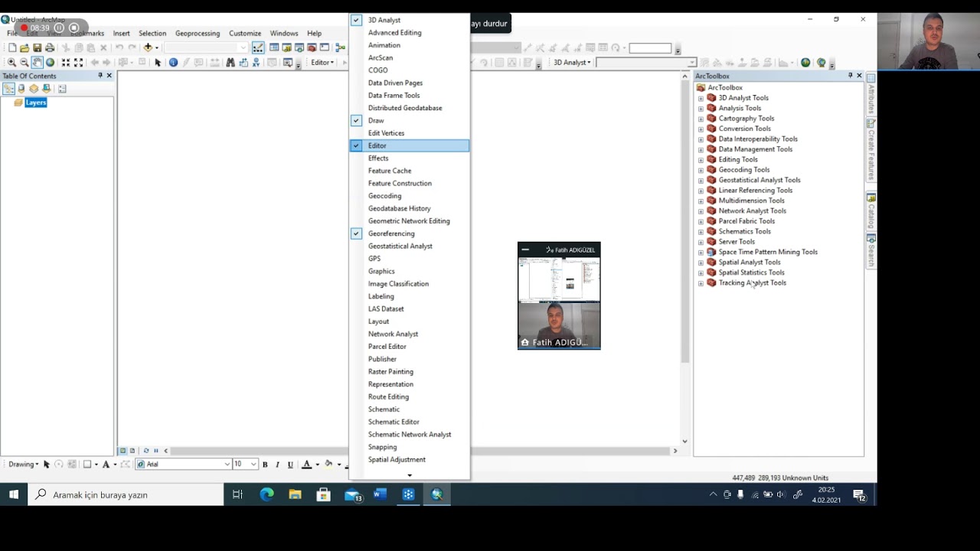Screen dimensions: 980x551
Task: Select the Zoom Out tool
Action: 24,63
